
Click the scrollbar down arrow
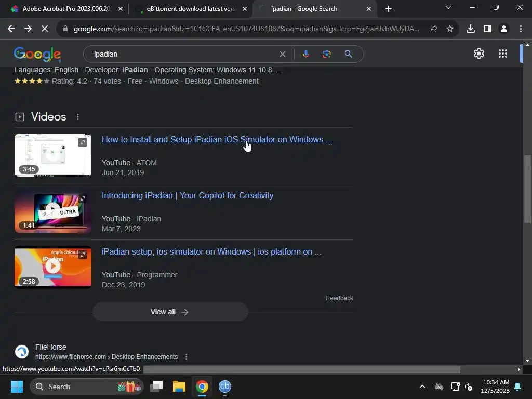[x=527, y=361]
